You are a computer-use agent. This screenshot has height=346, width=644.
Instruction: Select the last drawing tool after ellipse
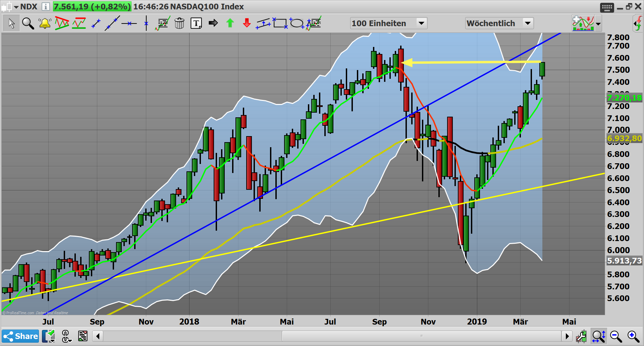(x=314, y=23)
